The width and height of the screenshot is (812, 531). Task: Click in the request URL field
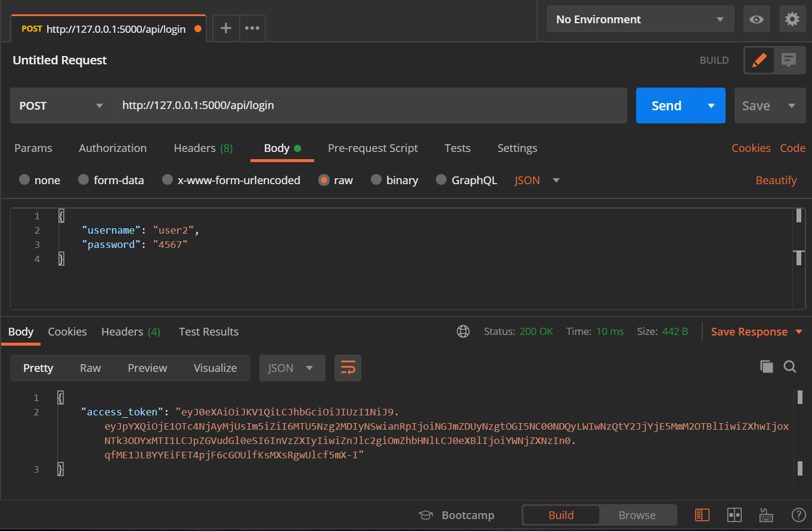point(370,105)
